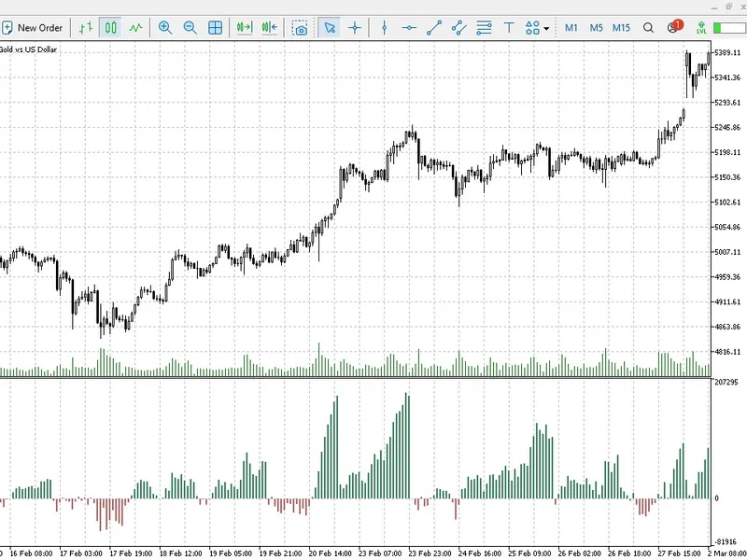Click time label '26 Feb 02:00'
Image resolution: width=747 pixels, height=560 pixels.
click(579, 553)
